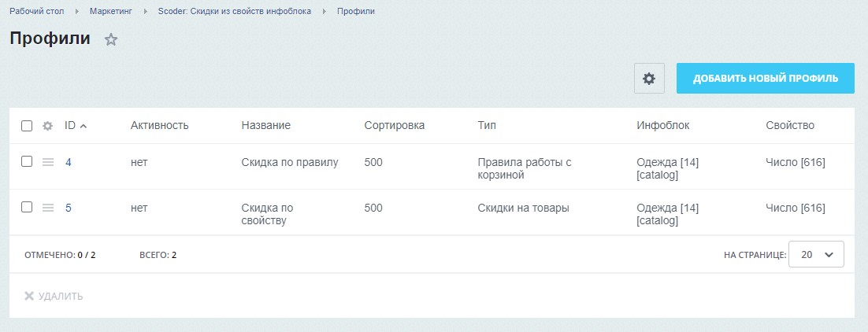Toggle ID column sort arrow
Image resolution: width=868 pixels, height=332 pixels.
[83, 126]
